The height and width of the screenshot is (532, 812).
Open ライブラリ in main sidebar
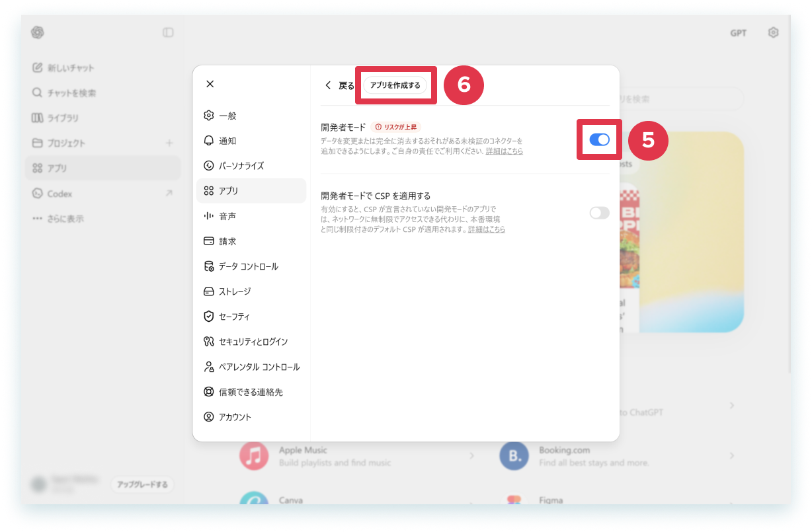102,118
